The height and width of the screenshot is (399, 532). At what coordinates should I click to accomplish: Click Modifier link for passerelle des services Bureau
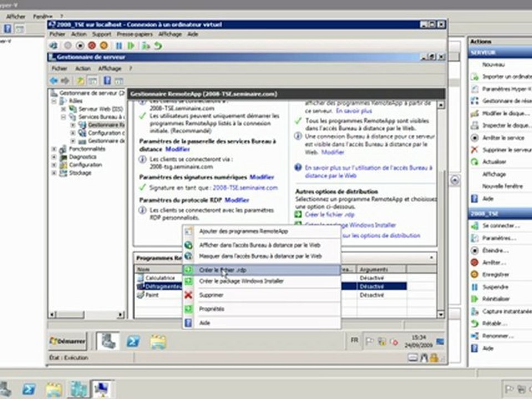(x=177, y=149)
